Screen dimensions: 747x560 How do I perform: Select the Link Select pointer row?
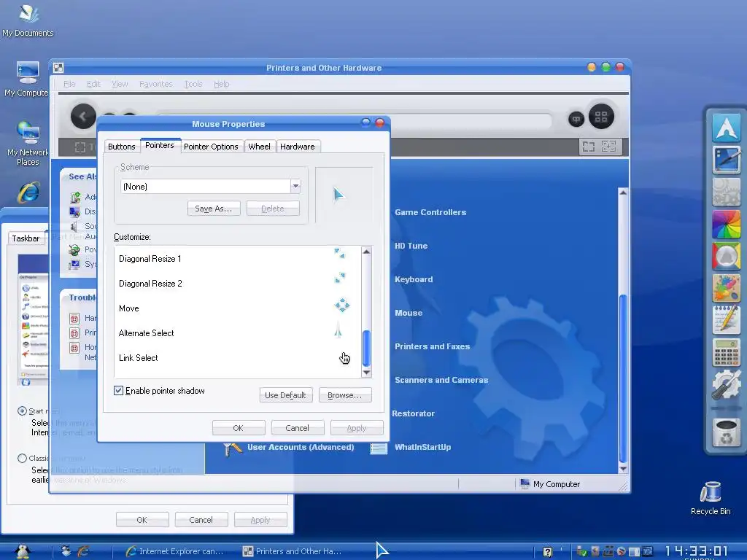tap(238, 357)
